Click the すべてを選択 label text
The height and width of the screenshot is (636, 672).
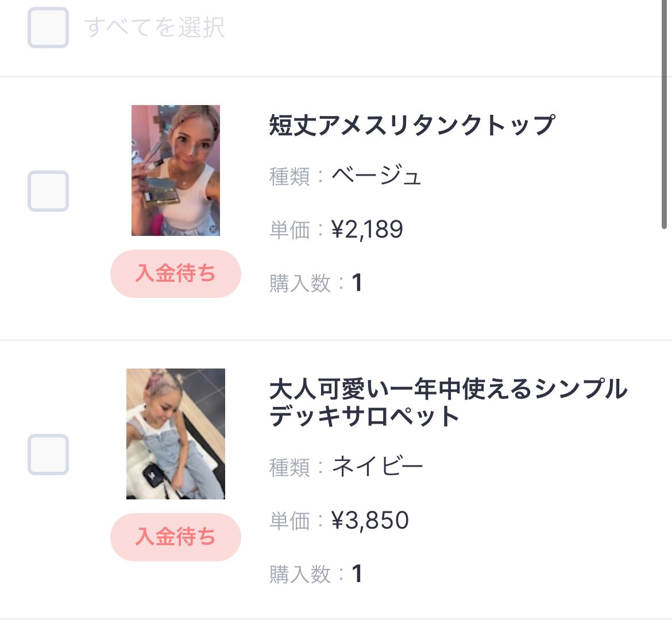click(x=155, y=28)
